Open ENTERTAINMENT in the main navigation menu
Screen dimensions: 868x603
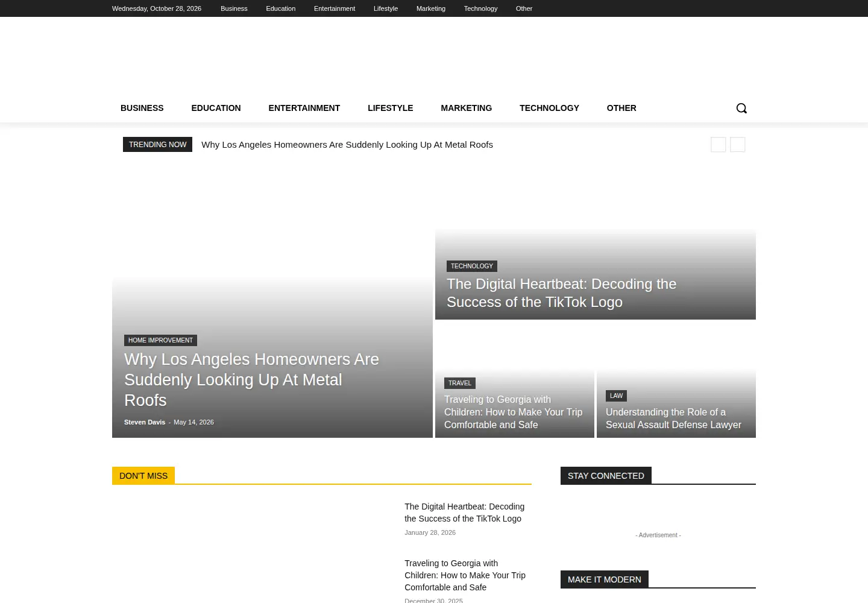304,108
